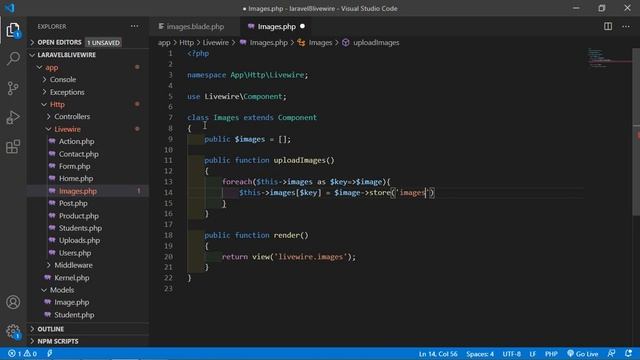Image resolution: width=640 pixels, height=360 pixels.
Task: Expand the Middleware folder
Action: click(x=88, y=265)
